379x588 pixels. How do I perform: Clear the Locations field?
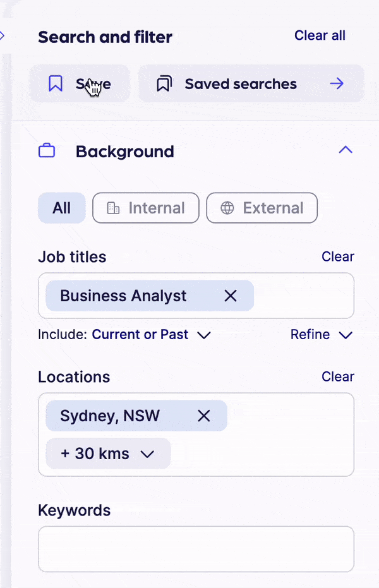point(337,376)
